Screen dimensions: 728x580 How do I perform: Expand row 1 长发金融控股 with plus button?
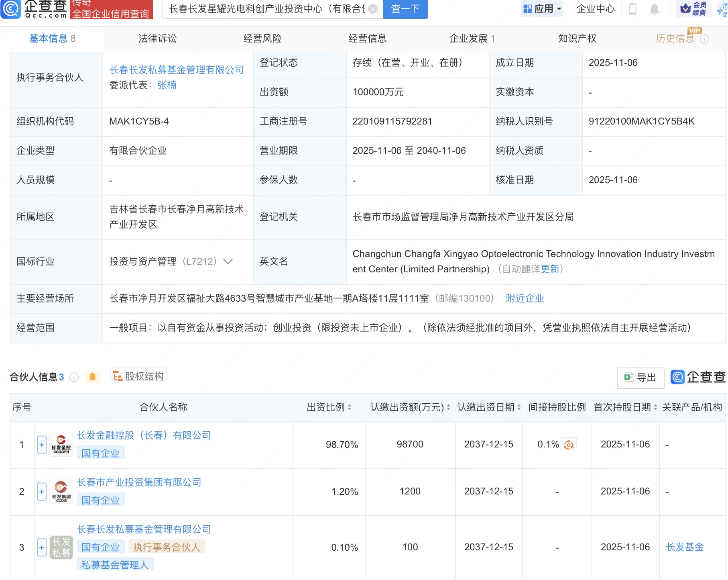tap(42, 445)
